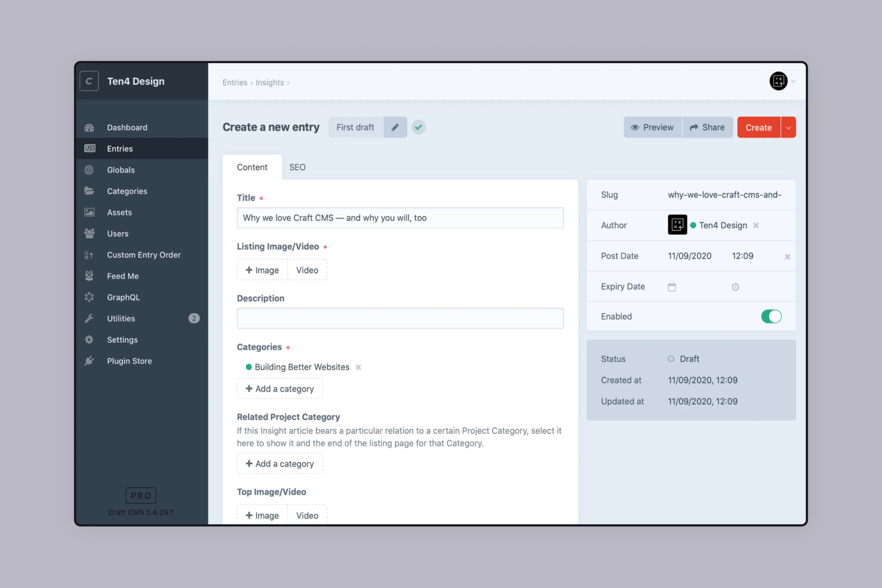Click Post Date 11/09/2020 field
This screenshot has height=588, width=882.
coord(690,256)
